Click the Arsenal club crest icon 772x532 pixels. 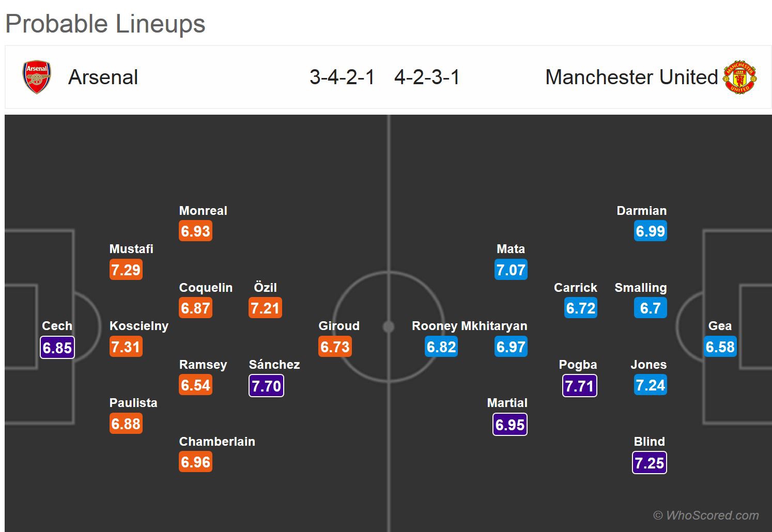37,77
